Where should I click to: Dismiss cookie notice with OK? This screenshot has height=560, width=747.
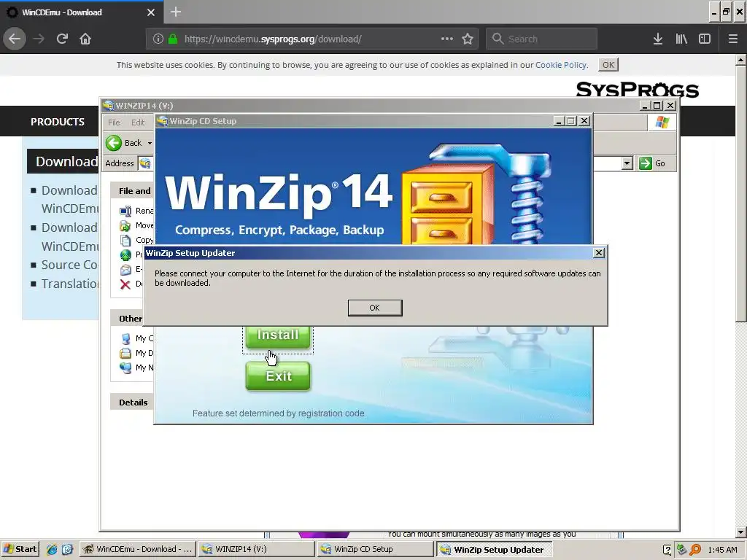click(608, 65)
